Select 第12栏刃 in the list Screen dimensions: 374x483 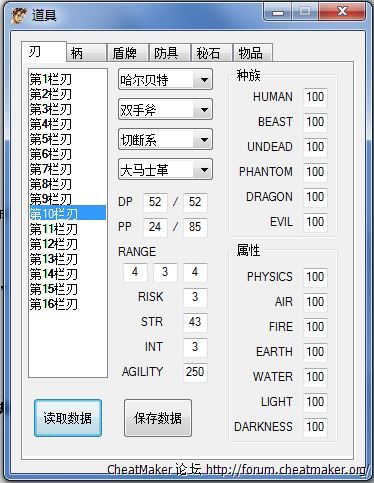pyautogui.click(x=68, y=244)
